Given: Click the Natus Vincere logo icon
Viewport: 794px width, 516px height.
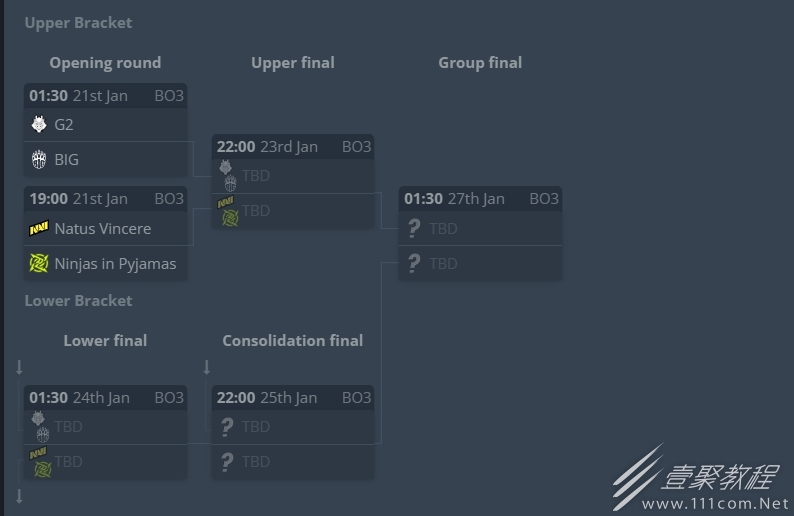Looking at the screenshot, I should (39, 228).
